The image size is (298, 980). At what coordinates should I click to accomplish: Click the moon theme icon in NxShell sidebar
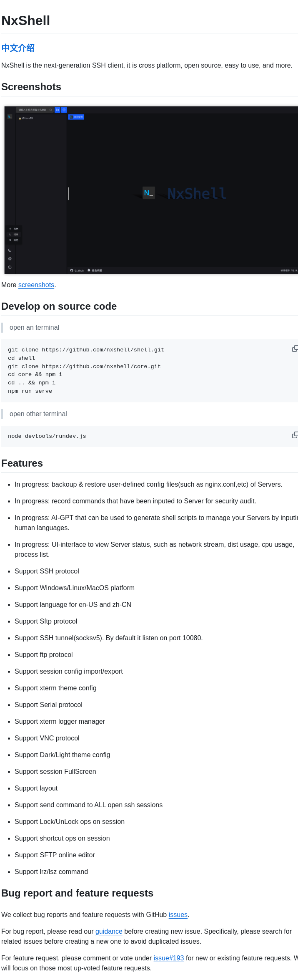10,250
